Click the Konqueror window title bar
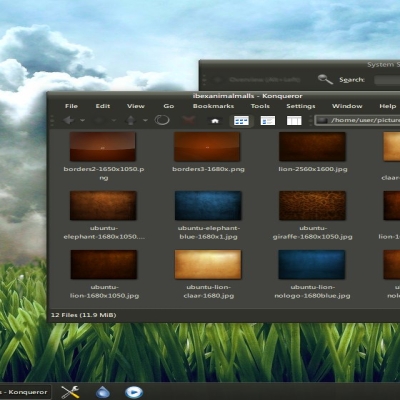 click(x=223, y=96)
